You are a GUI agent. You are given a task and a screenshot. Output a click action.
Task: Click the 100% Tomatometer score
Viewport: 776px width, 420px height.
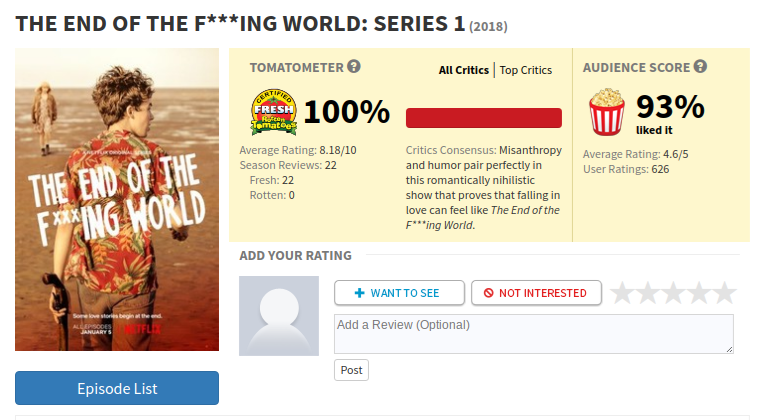point(346,112)
